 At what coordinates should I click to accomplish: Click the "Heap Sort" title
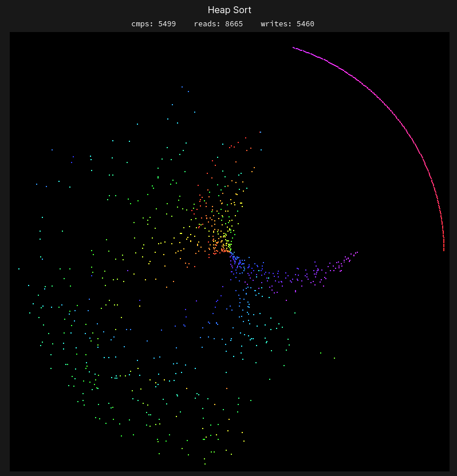230,10
